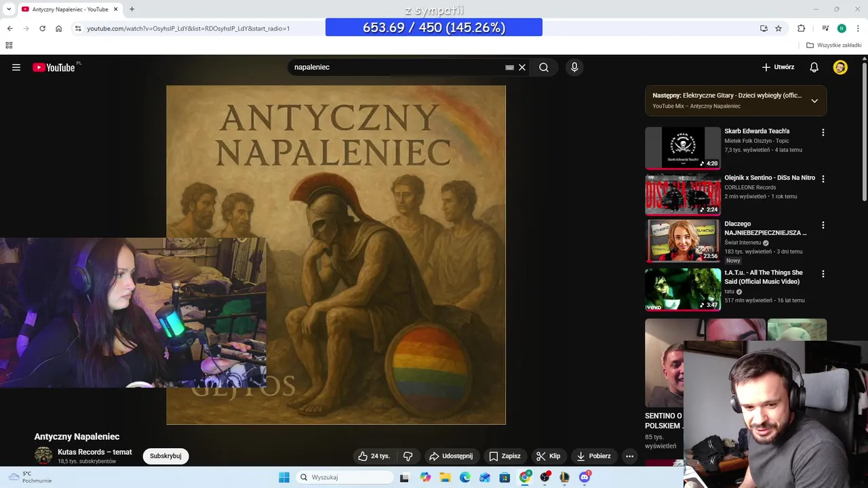
Task: Start voice search with microphone
Action: [x=574, y=67]
